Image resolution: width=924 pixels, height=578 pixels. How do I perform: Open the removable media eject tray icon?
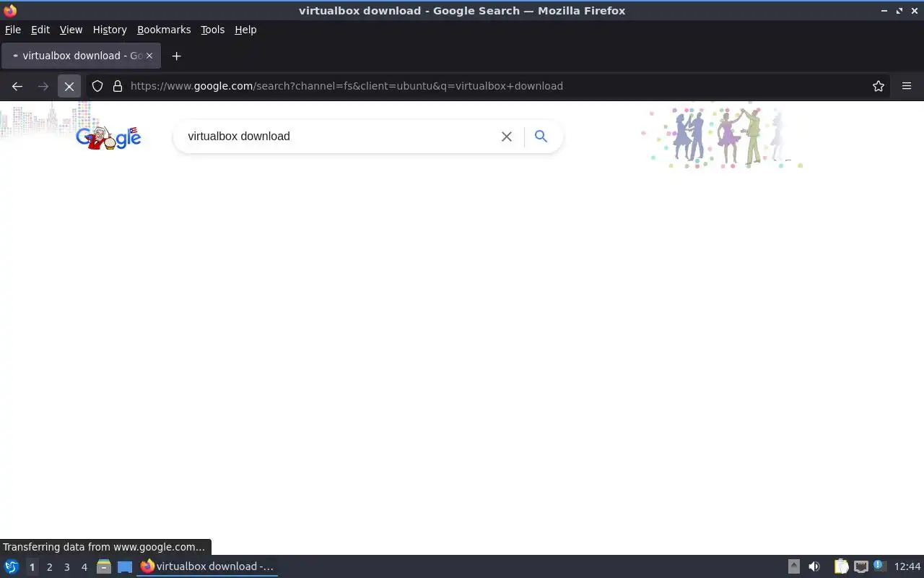pos(793,566)
